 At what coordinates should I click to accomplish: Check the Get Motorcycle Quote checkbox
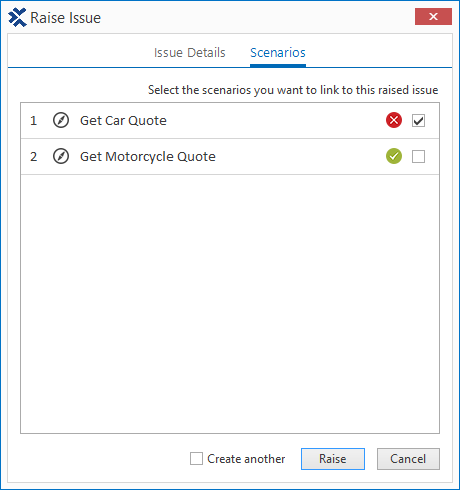click(x=418, y=156)
